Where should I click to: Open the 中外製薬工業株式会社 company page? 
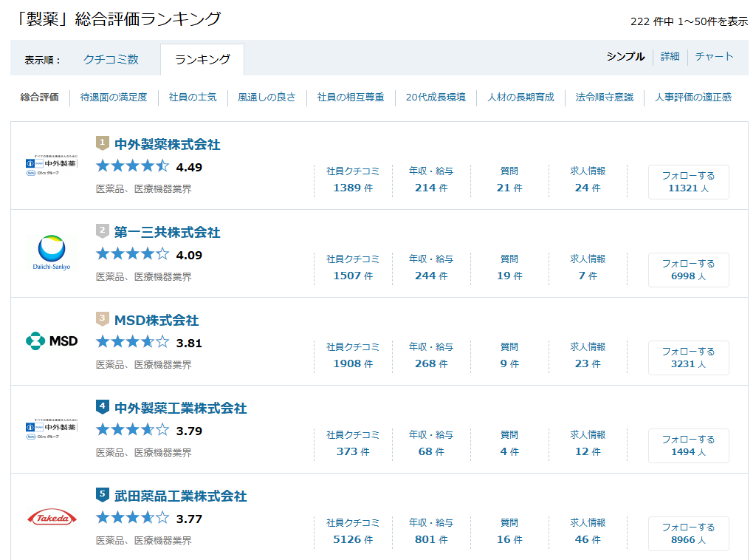(x=181, y=408)
